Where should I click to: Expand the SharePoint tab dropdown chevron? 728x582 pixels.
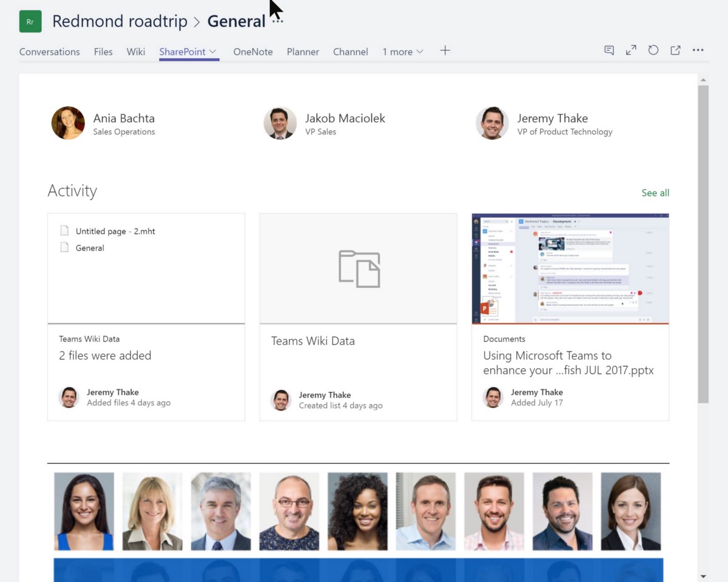click(x=213, y=52)
